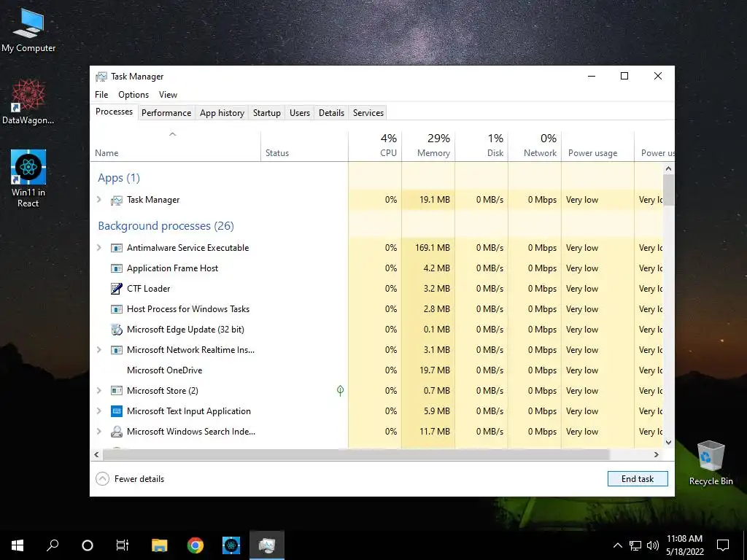Click the Microsoft Store process icon

click(116, 391)
